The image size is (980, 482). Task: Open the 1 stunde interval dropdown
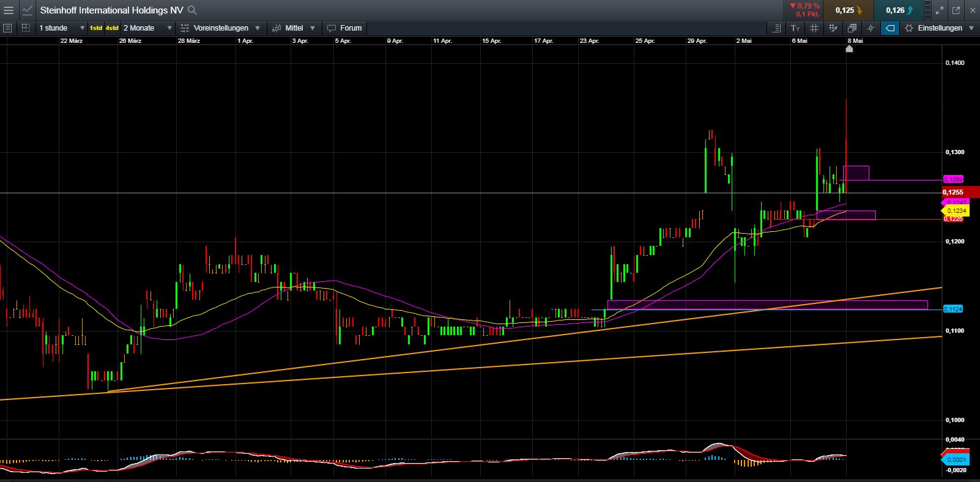point(61,28)
